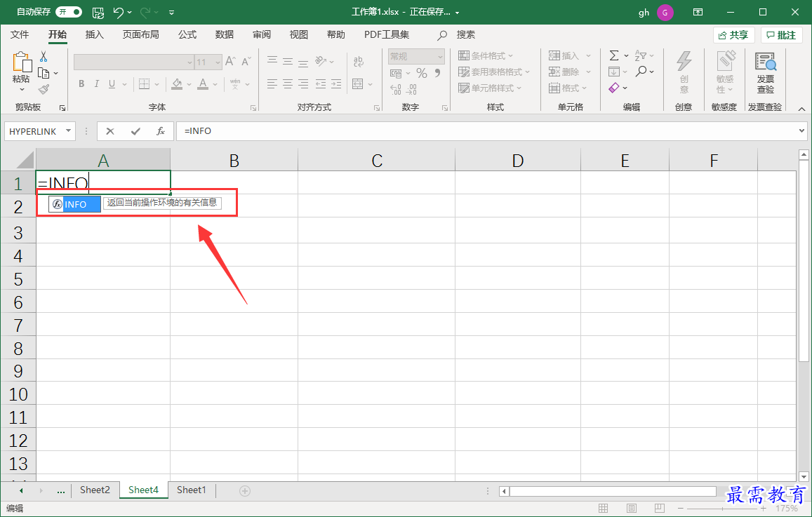Click the Insert Function fx button

pos(161,131)
